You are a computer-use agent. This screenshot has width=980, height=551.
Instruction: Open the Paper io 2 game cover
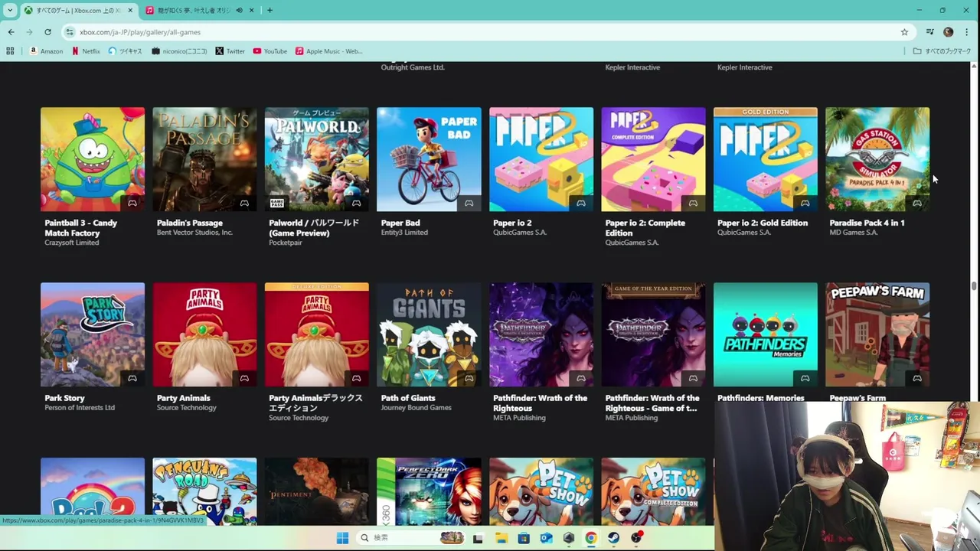[x=541, y=159]
